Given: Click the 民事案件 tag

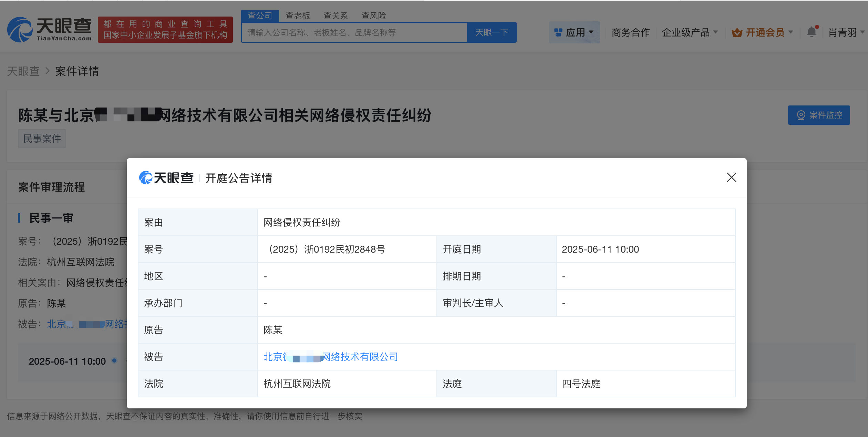Looking at the screenshot, I should pyautogui.click(x=42, y=139).
